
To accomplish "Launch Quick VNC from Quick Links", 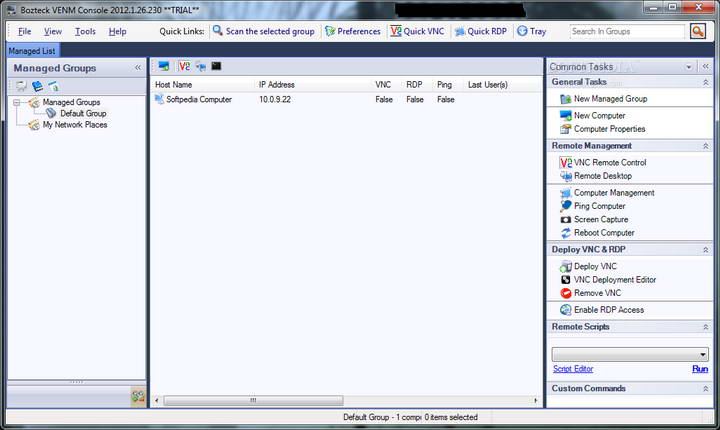I will (417, 31).
